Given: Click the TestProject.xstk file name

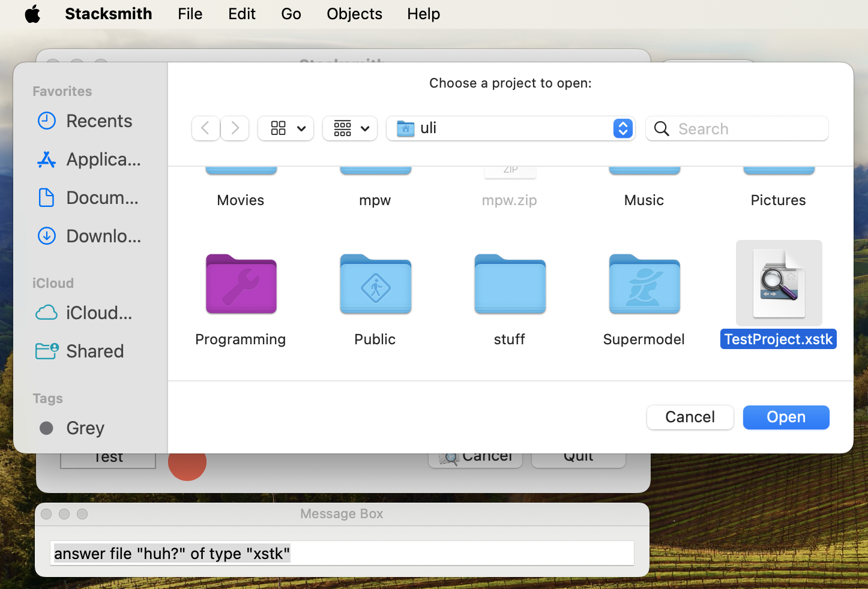Looking at the screenshot, I should 779,339.
